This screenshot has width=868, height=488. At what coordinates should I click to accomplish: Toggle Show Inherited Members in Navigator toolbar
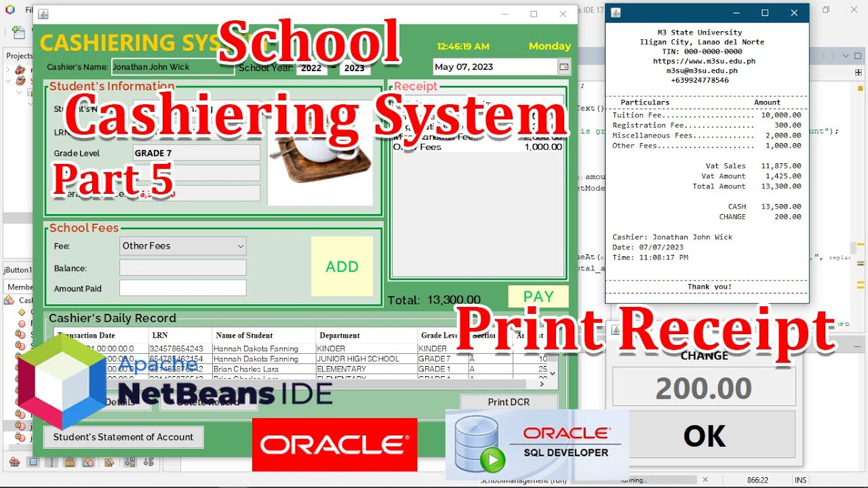14,462
